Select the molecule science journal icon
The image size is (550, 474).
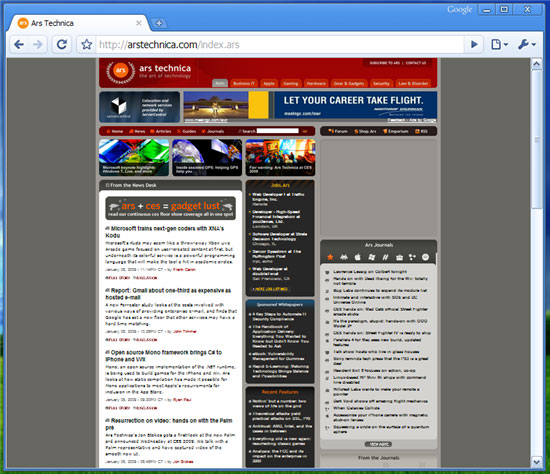pos(412,257)
